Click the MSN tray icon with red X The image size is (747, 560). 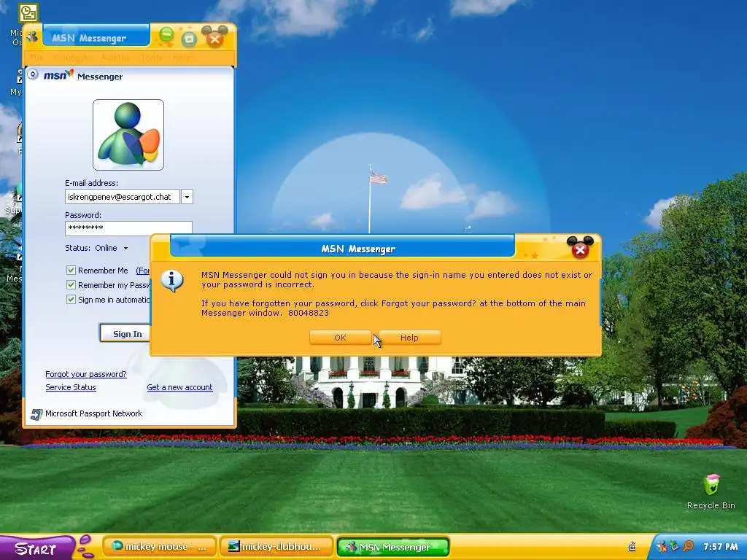[662, 547]
